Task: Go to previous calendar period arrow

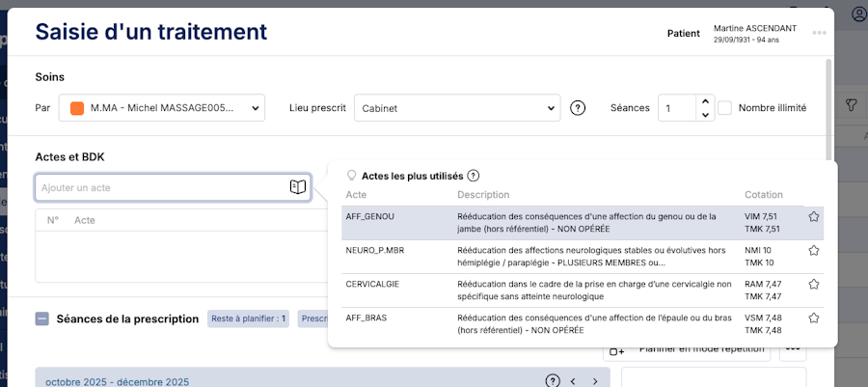Action: tap(573, 381)
